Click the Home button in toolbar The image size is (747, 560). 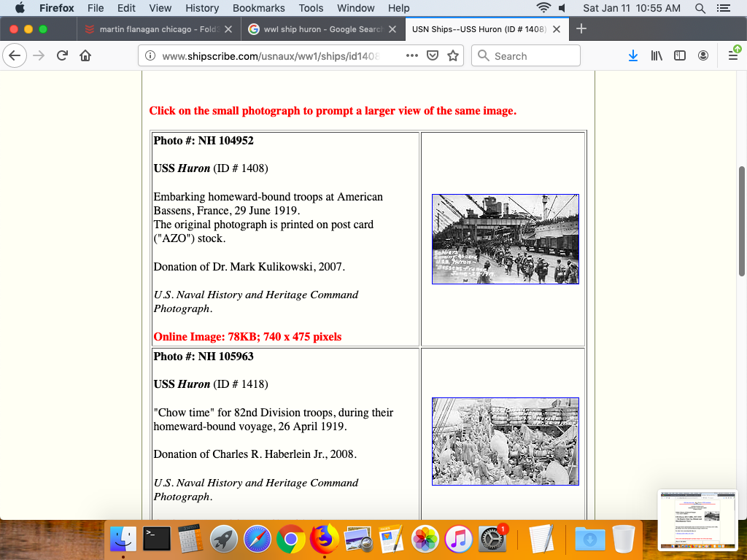(86, 55)
